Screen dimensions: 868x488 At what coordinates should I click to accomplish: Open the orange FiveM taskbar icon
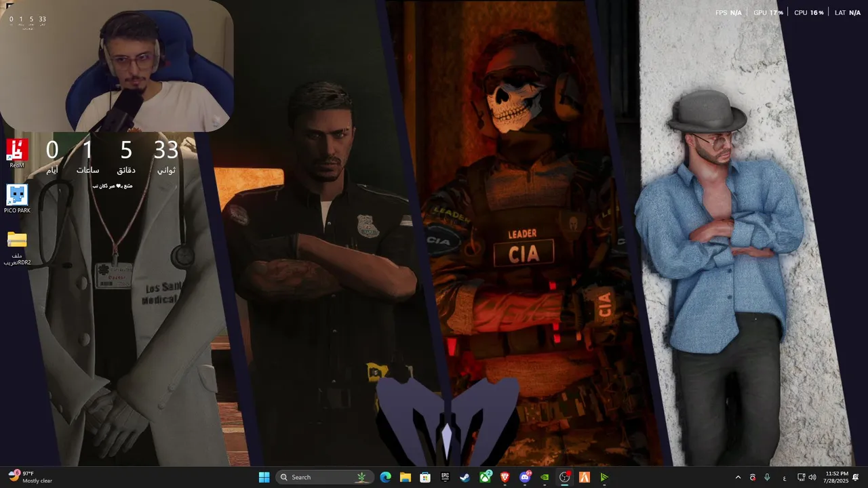[x=584, y=477]
